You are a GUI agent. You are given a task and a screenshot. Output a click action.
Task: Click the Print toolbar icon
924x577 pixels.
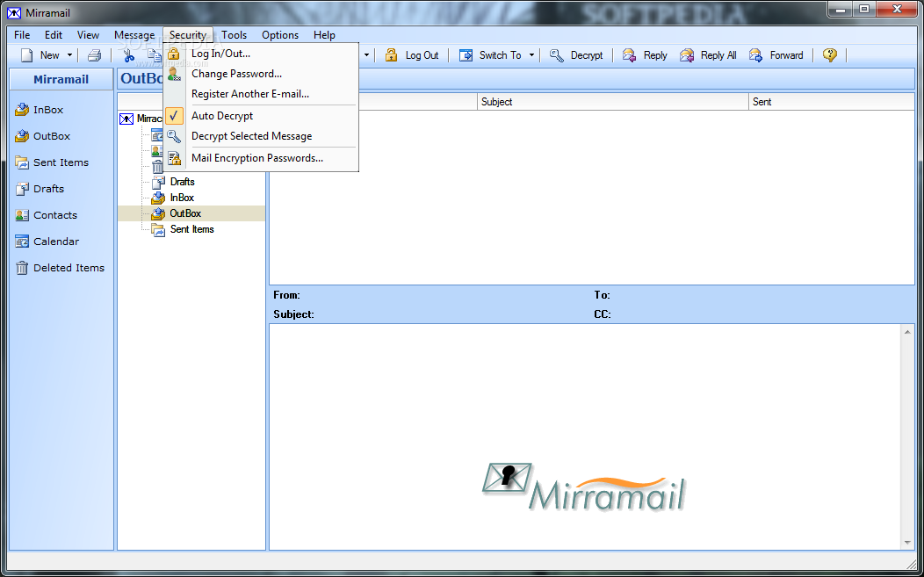[x=94, y=55]
